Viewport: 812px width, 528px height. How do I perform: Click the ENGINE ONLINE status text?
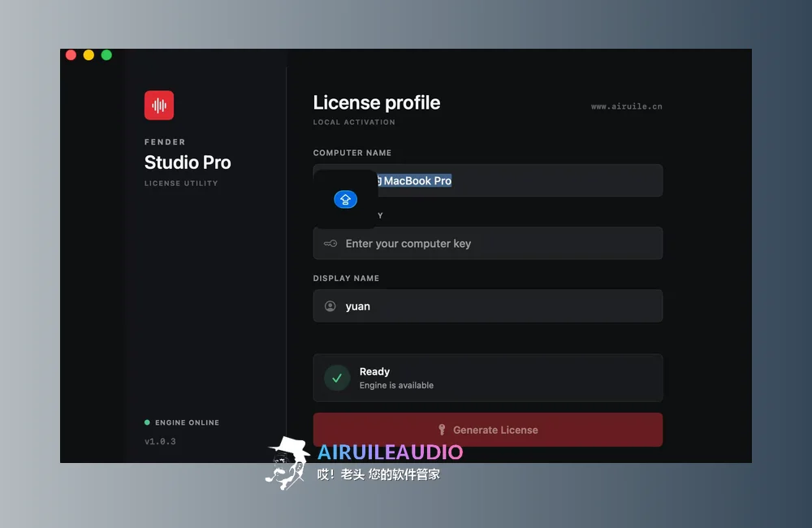pyautogui.click(x=187, y=423)
